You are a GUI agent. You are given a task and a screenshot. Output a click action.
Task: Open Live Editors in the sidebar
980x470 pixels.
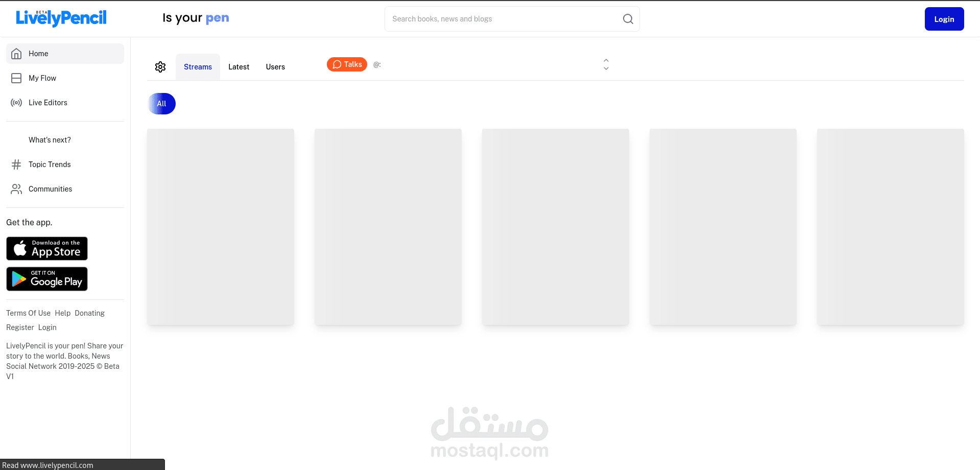[x=65, y=103]
